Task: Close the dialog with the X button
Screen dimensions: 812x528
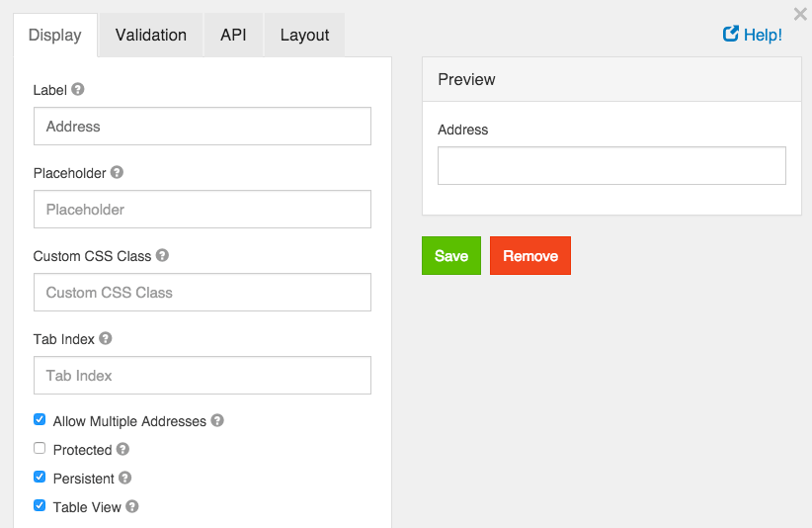Action: click(x=800, y=14)
